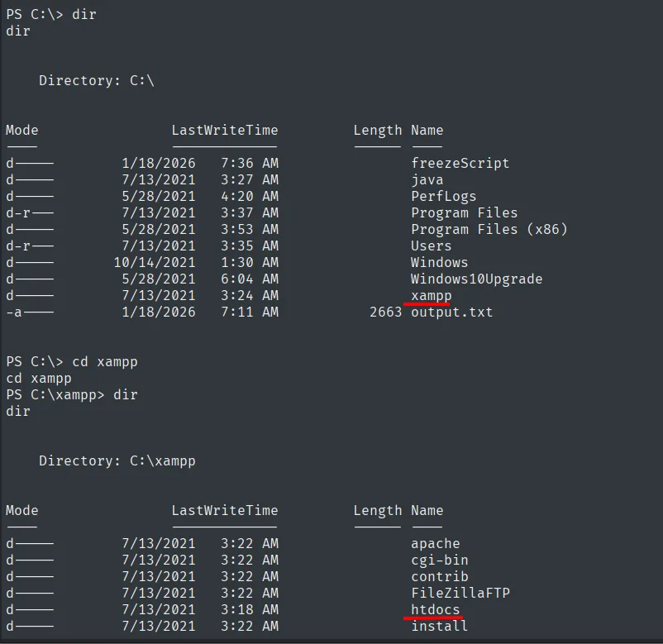Screen dimensions: 663x644
Task: Click the install directory name
Action: tap(439, 626)
